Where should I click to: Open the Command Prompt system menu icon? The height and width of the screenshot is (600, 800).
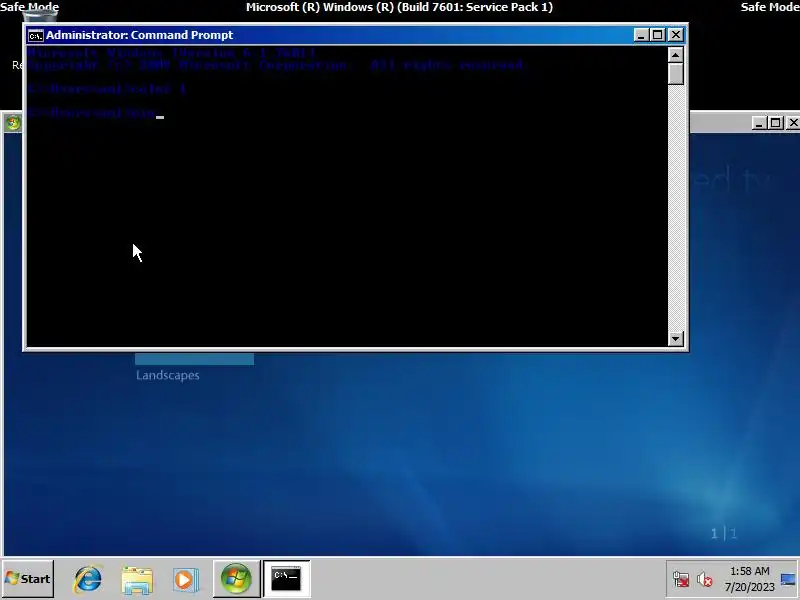[36, 35]
